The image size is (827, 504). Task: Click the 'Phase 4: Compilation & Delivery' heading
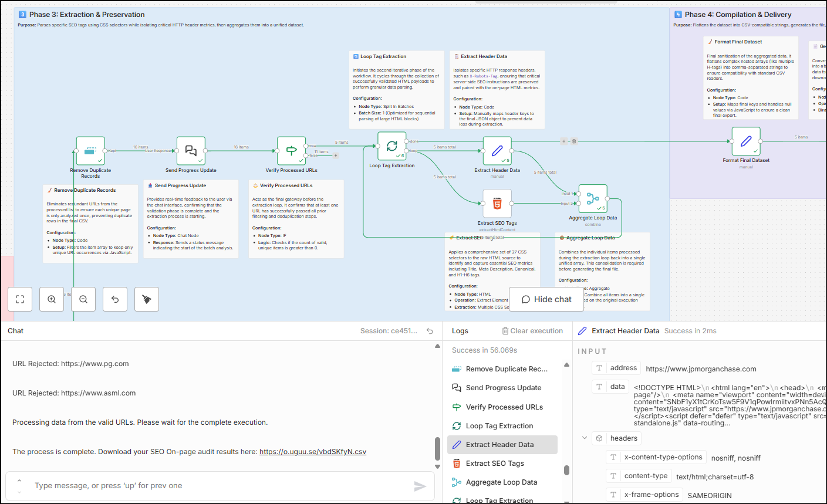[x=738, y=15]
